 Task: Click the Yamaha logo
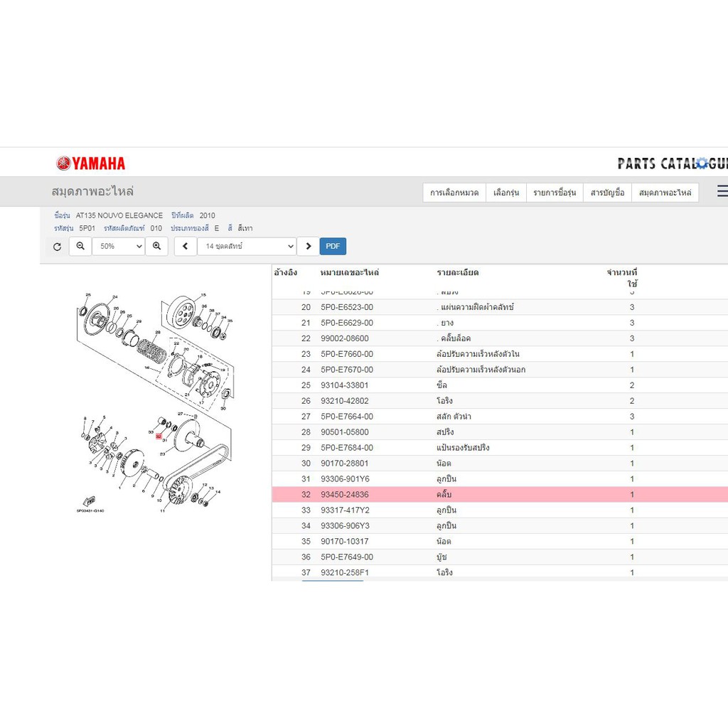(90, 164)
